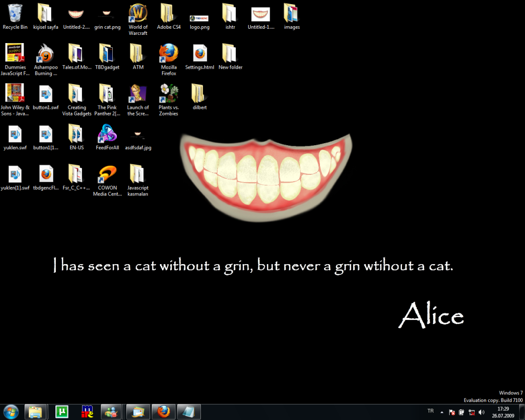Toggle the volume speaker tray icon
The image size is (525, 420).
pos(481,412)
